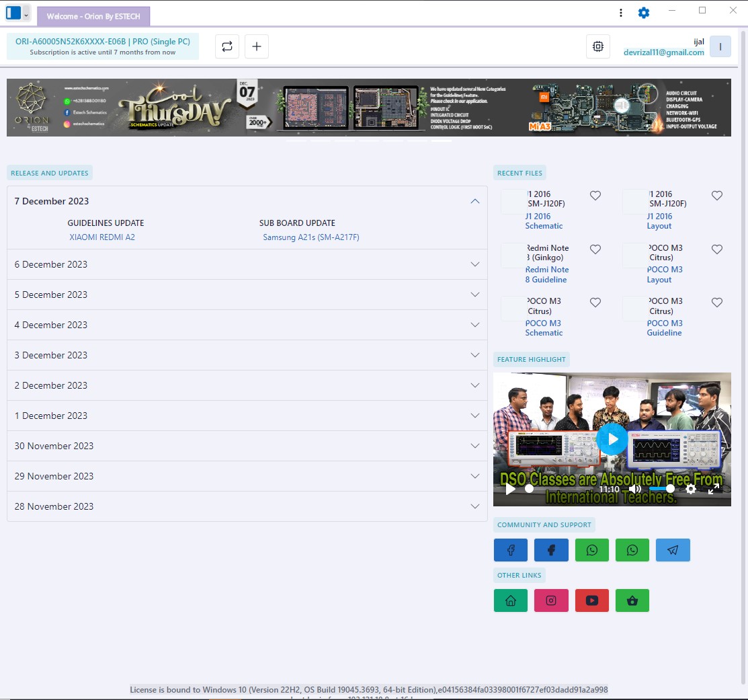The width and height of the screenshot is (748, 700).
Task: Expand the 5 December 2023 updates
Action: 247,295
